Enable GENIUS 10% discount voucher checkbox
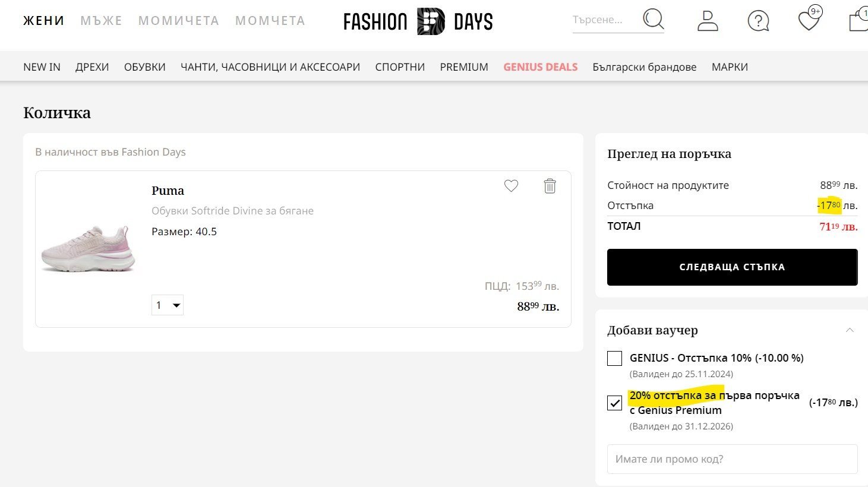The height and width of the screenshot is (487, 868). (x=615, y=358)
